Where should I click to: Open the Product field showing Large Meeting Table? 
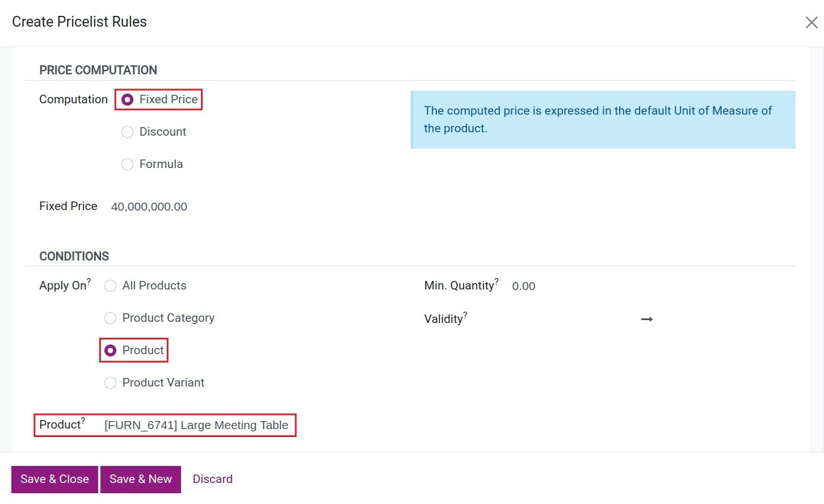pyautogui.click(x=196, y=425)
